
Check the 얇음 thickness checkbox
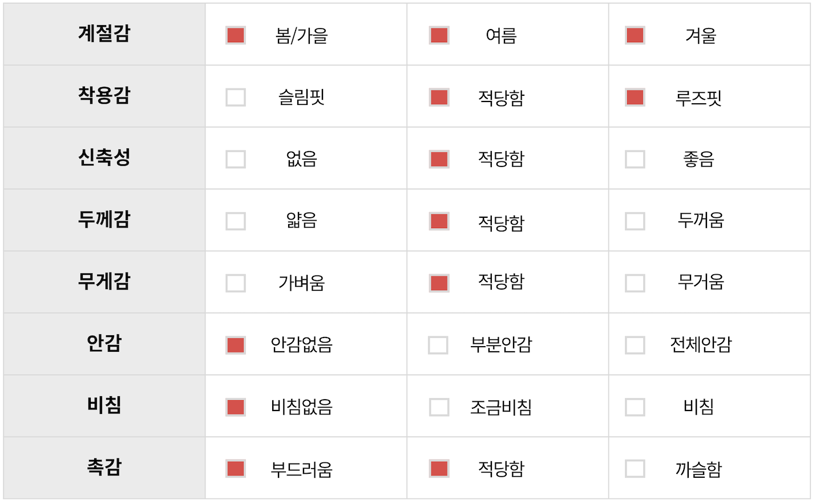point(236,221)
